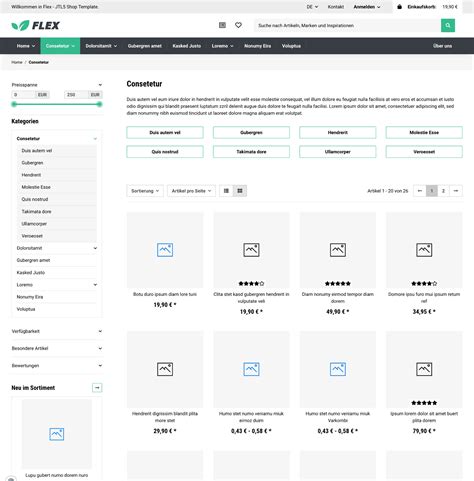The image size is (474, 481).
Task: Click the Kontakt link
Action: click(x=336, y=7)
